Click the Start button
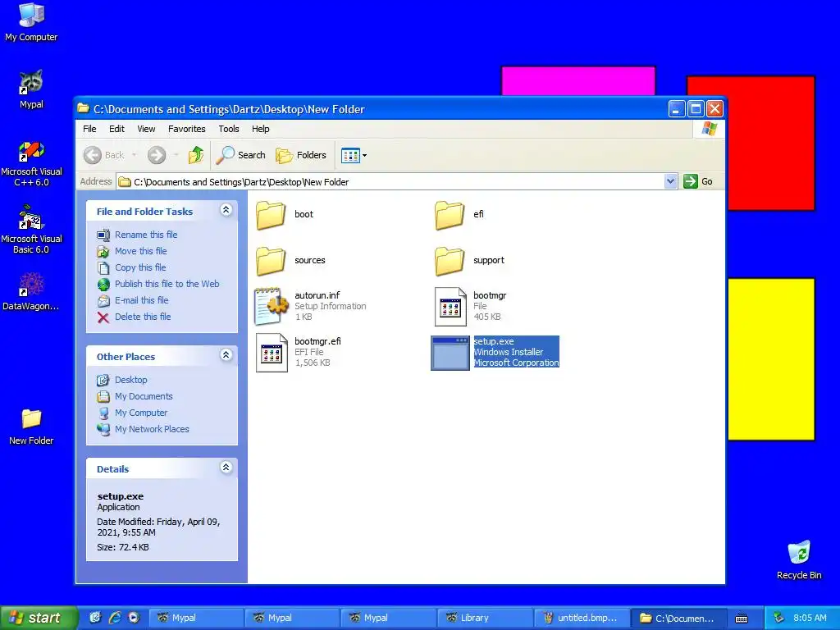Viewport: 840px width, 630px height. 38,618
